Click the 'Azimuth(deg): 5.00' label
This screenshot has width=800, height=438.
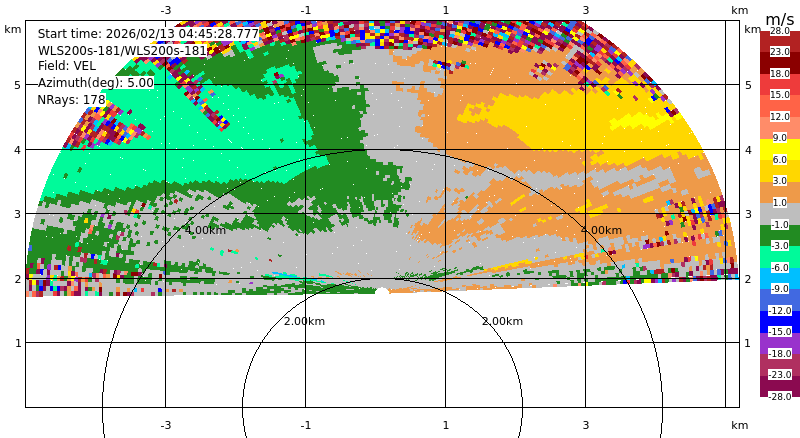coord(95,83)
